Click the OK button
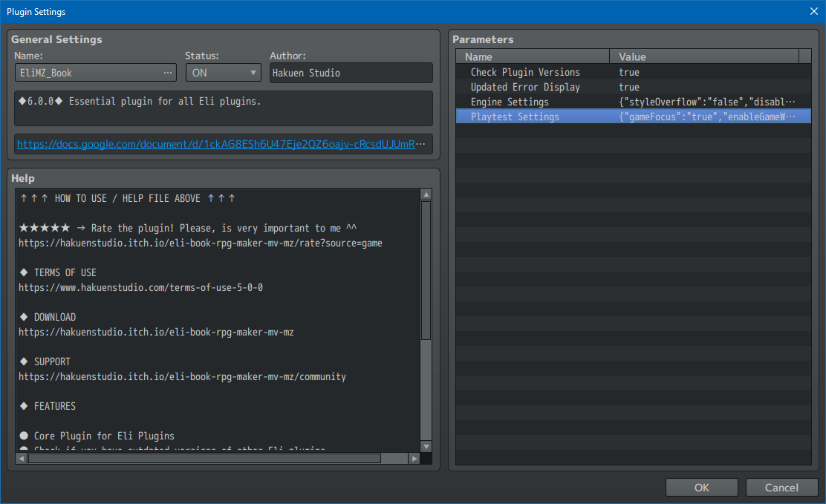The width and height of the screenshot is (826, 504). coord(702,488)
